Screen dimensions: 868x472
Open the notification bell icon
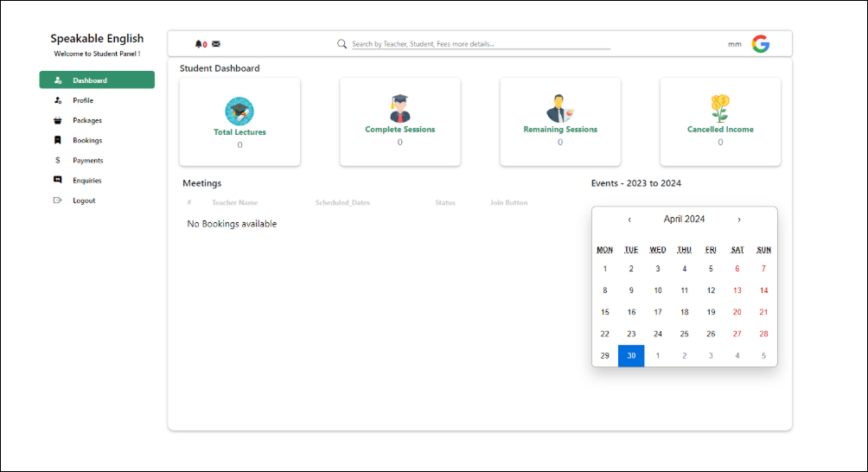[x=198, y=44]
